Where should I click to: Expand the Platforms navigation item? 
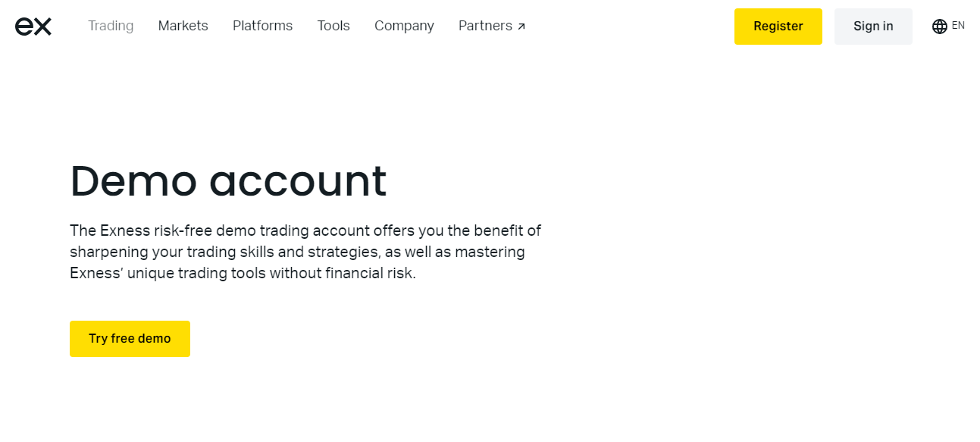(x=262, y=26)
